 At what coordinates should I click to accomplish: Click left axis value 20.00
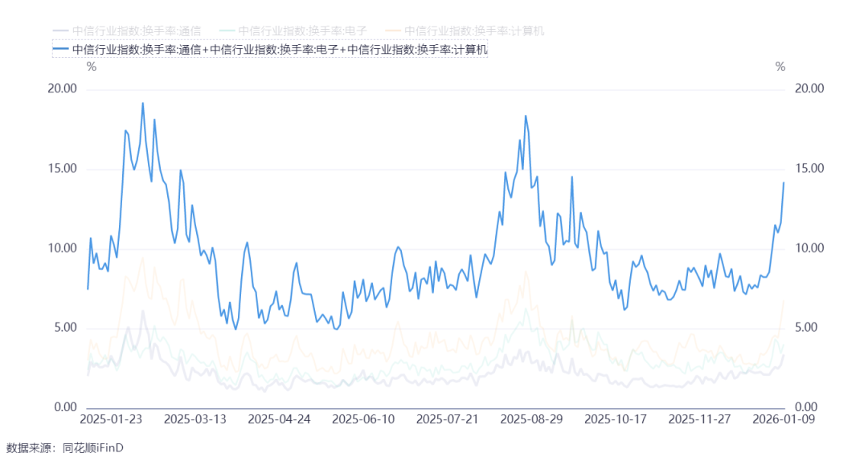point(62,88)
